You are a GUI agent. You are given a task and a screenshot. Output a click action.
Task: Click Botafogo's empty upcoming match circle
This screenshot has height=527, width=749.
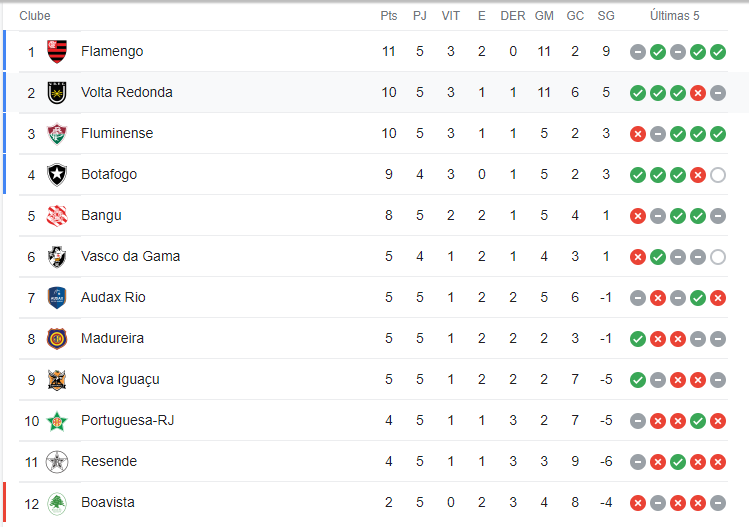click(717, 175)
